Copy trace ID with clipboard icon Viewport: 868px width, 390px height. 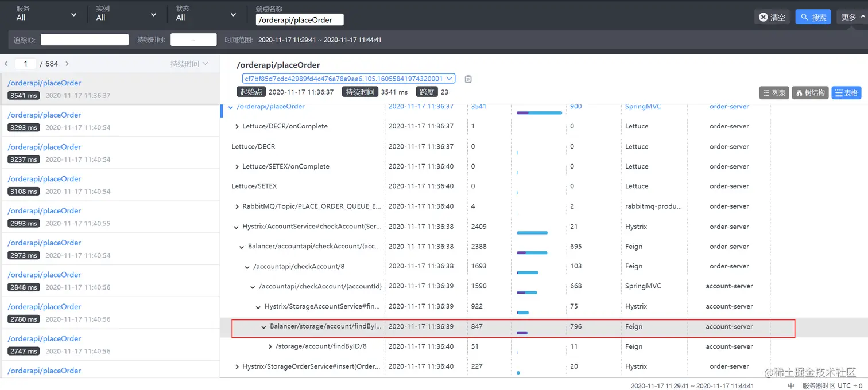(x=468, y=79)
